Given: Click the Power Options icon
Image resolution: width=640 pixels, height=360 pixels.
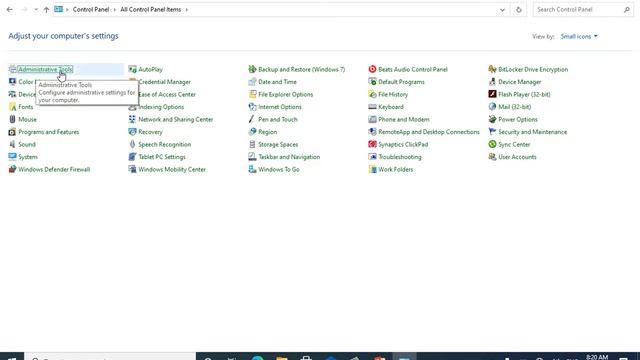Looking at the screenshot, I should coord(492,120).
